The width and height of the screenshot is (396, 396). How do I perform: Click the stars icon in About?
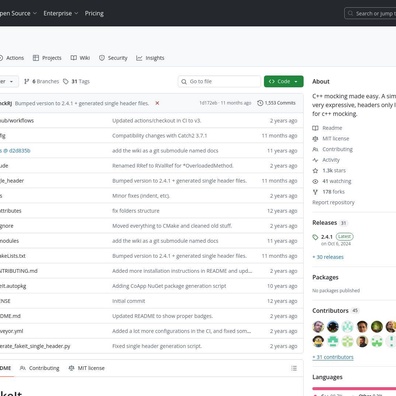[315, 171]
